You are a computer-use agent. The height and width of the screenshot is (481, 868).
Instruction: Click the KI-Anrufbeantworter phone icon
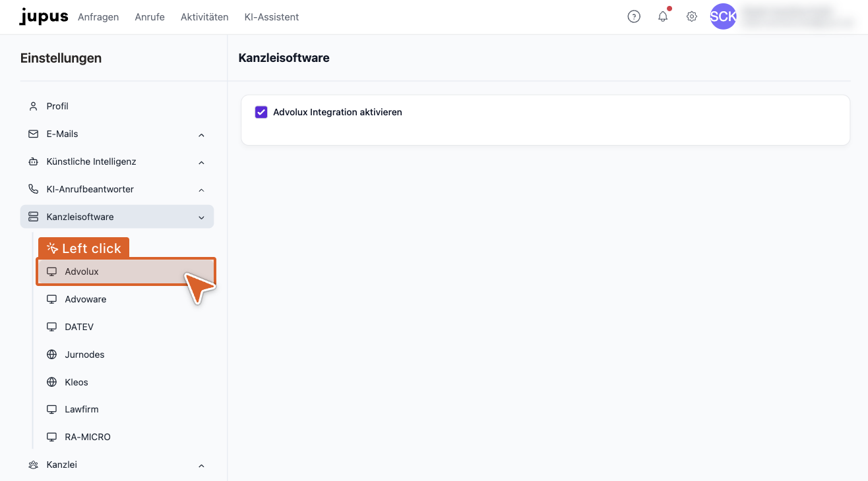pos(34,189)
